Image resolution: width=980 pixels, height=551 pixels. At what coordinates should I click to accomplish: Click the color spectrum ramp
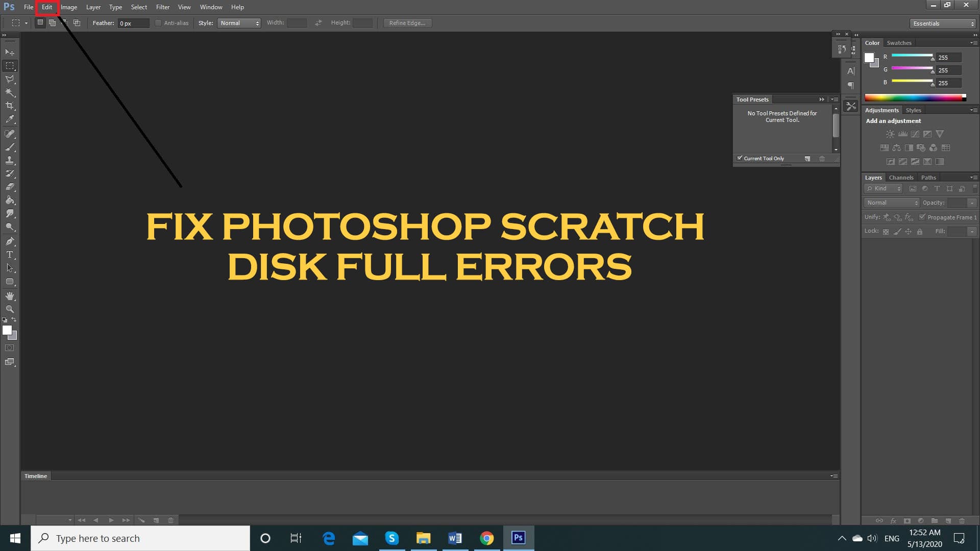click(x=915, y=97)
